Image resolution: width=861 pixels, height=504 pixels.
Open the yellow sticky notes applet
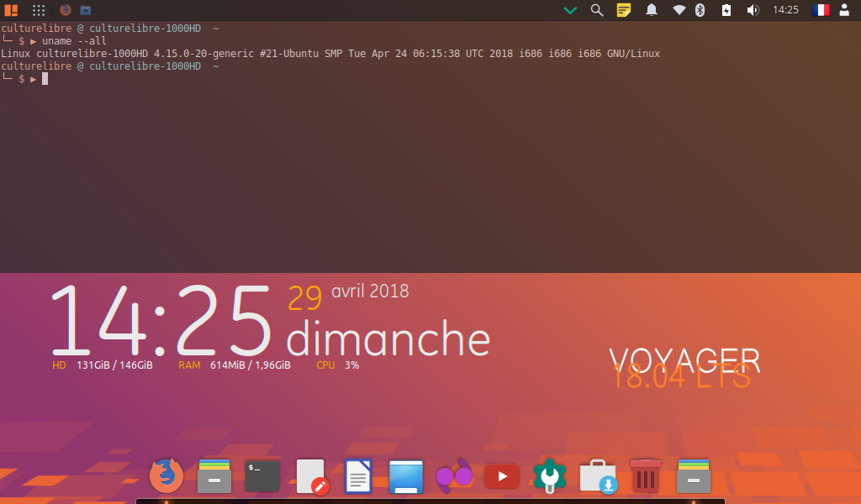623,10
